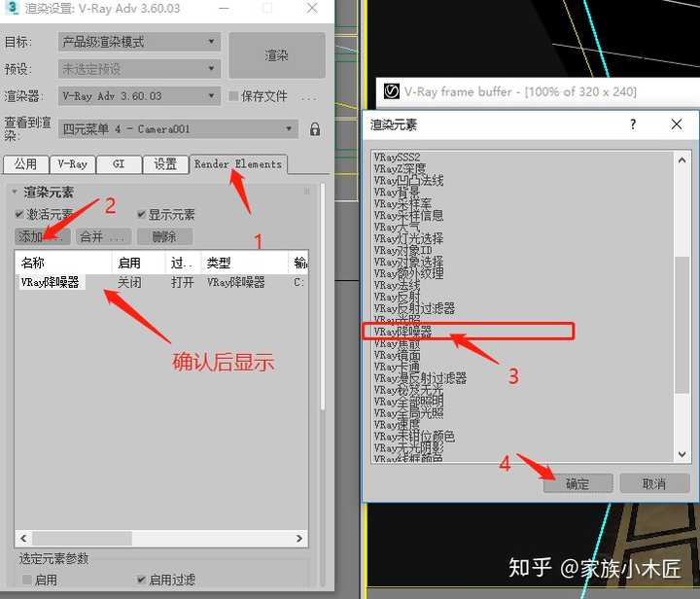Click the 渲染设置 panel's vertical scrollbar

pyautogui.click(x=323, y=297)
